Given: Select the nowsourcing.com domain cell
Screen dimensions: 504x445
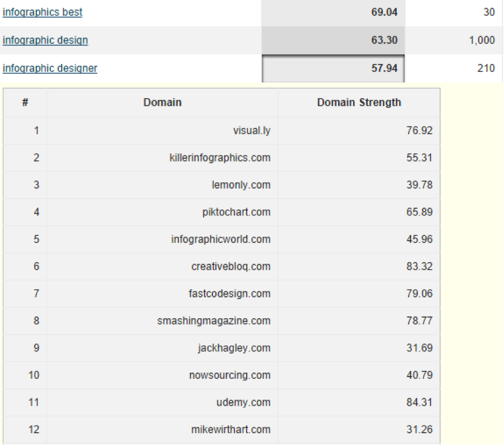Looking at the screenshot, I should (163, 375).
